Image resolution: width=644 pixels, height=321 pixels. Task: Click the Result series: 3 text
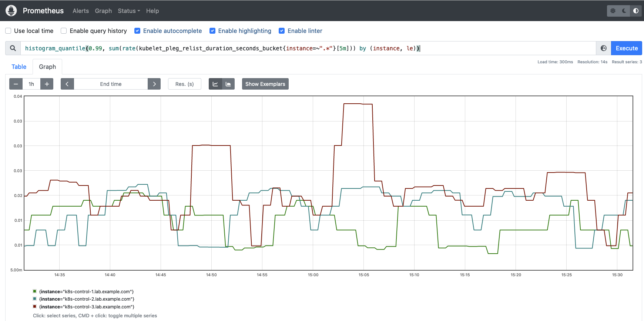[627, 62]
